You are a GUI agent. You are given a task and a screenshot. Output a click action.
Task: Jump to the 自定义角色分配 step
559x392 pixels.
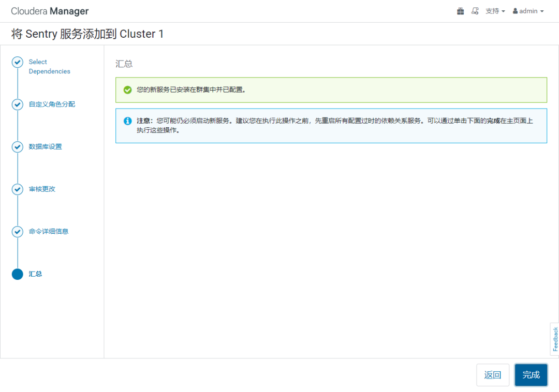pos(52,104)
